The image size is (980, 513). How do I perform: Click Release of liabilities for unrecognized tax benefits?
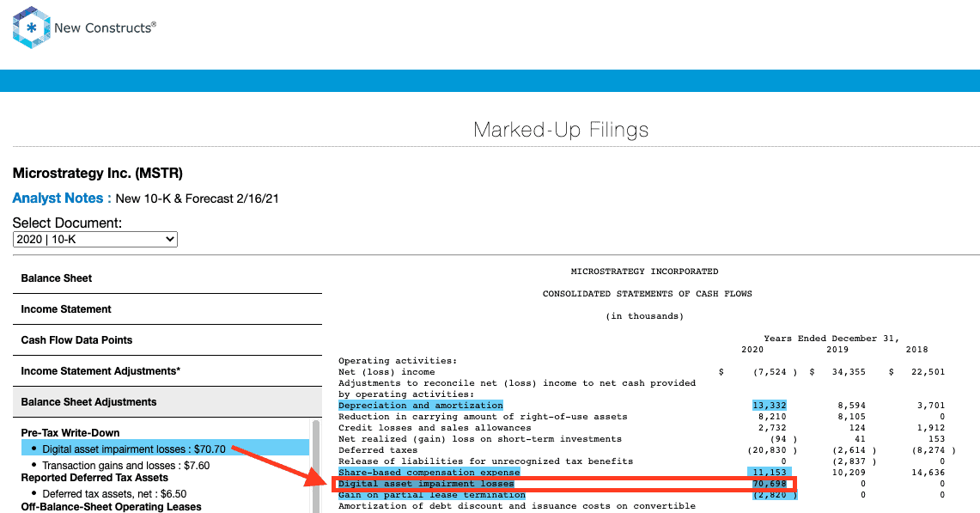pyautogui.click(x=485, y=461)
